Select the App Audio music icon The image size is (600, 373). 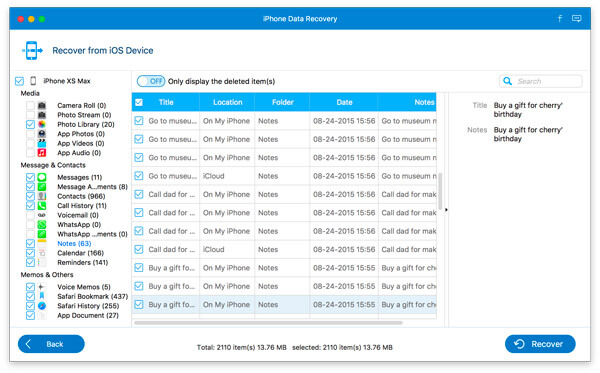[42, 153]
